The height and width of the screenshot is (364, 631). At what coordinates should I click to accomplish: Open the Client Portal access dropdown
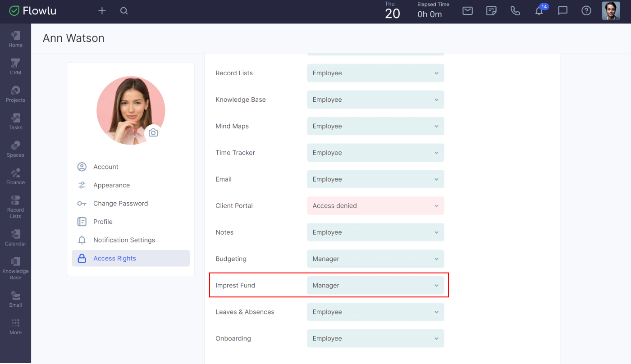(x=375, y=206)
